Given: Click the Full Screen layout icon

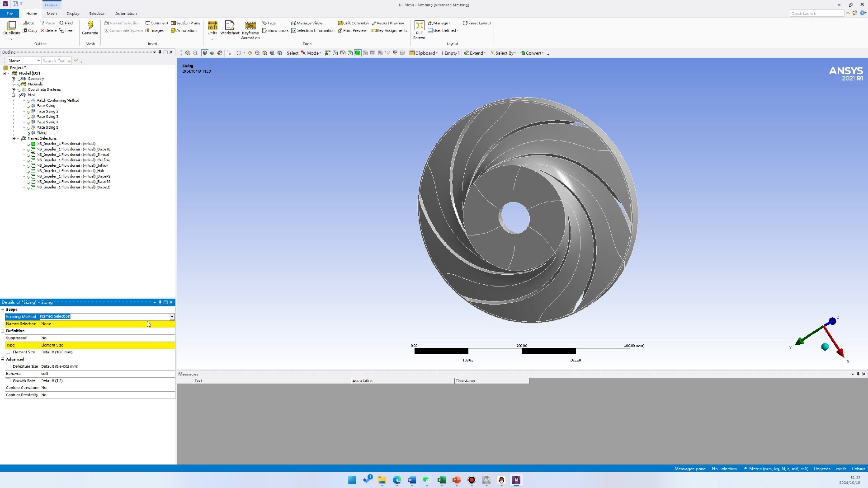Looking at the screenshot, I should (x=419, y=26).
